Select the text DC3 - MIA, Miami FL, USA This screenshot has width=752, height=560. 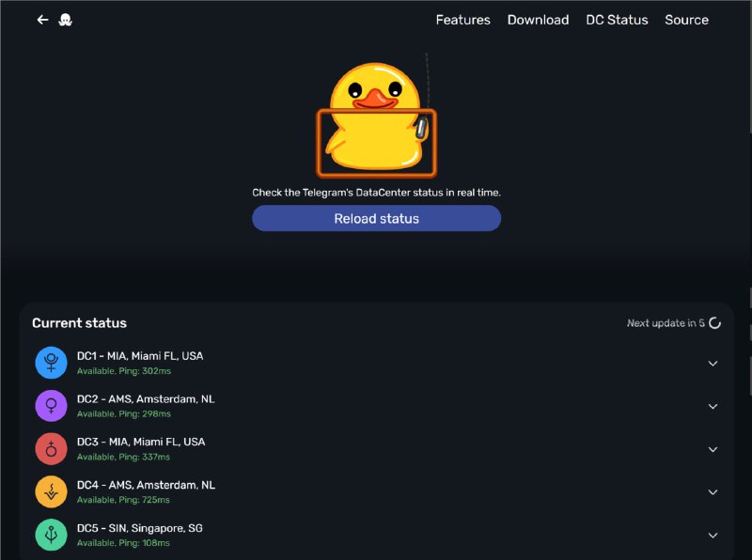coord(141,442)
